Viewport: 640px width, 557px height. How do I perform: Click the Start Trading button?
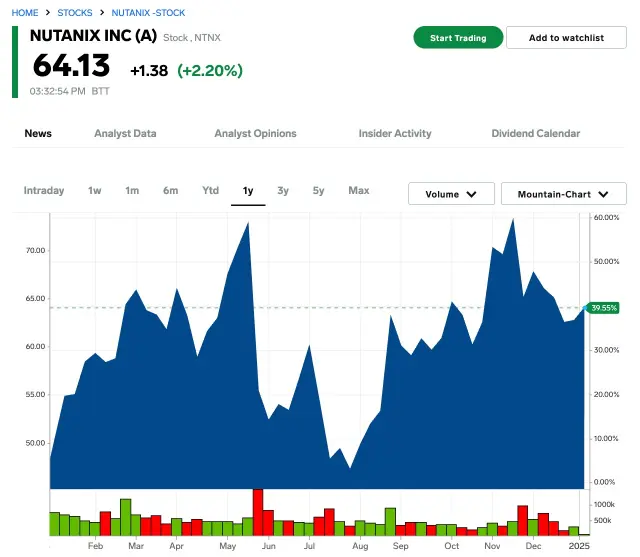tap(458, 38)
